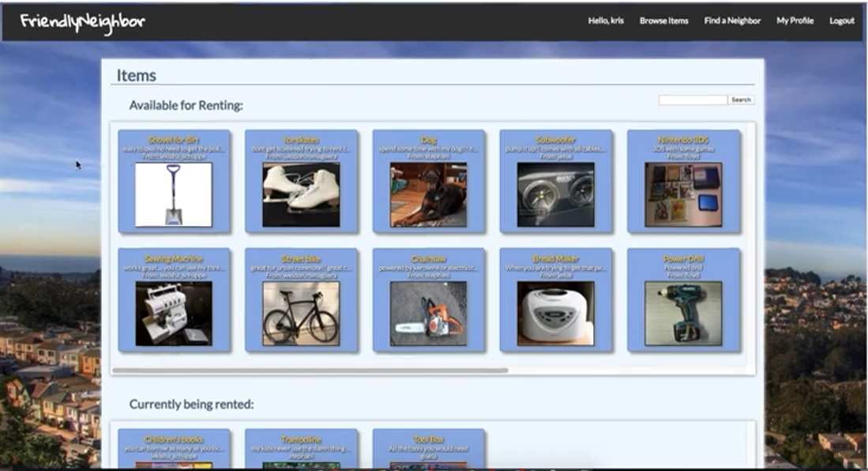868x471 pixels.
Task: Click the Sewing Machine 'works great' description
Action: pos(174,268)
